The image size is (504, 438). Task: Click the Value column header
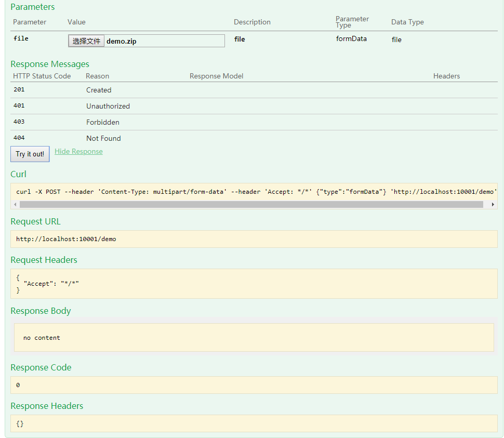point(76,22)
